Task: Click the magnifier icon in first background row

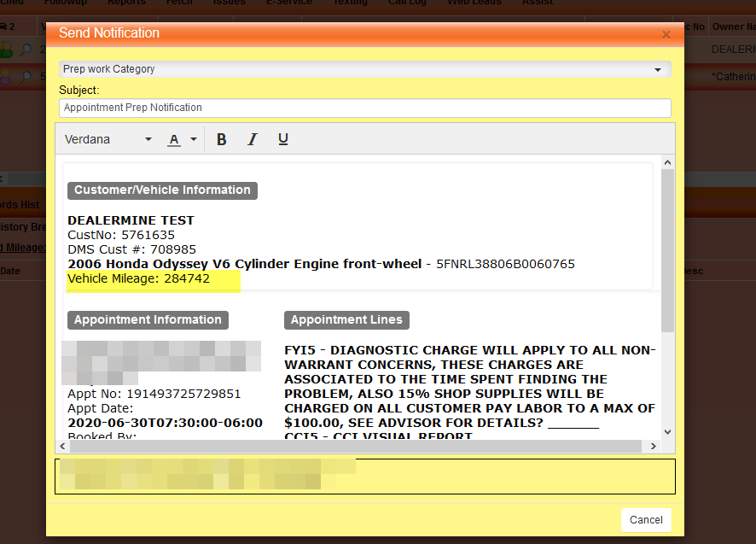Action: click(x=26, y=50)
